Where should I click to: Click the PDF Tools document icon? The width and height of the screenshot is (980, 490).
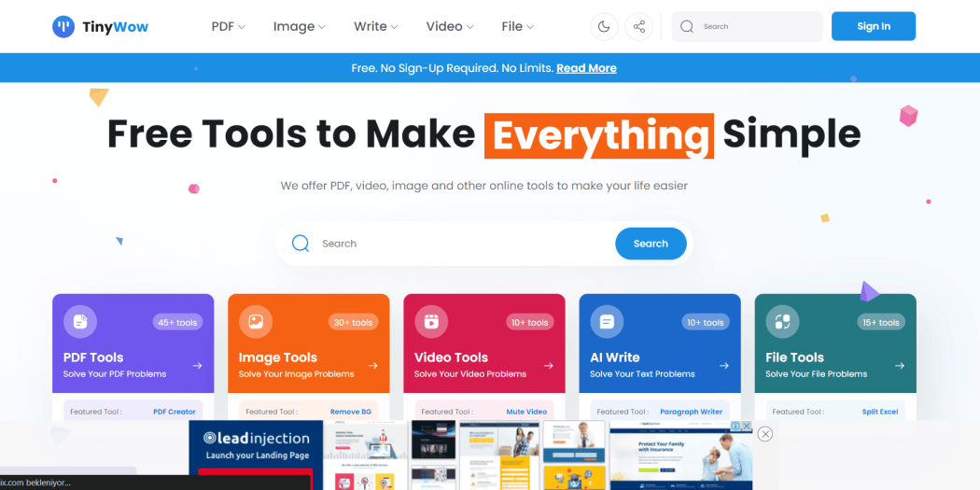click(x=80, y=322)
